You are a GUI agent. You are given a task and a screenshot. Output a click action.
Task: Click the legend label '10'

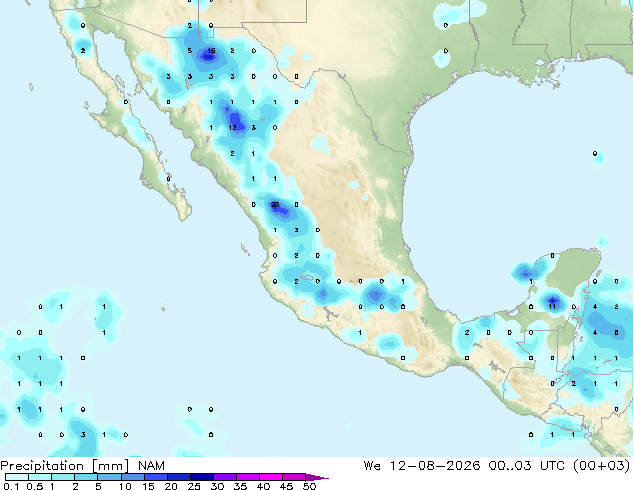click(x=125, y=486)
